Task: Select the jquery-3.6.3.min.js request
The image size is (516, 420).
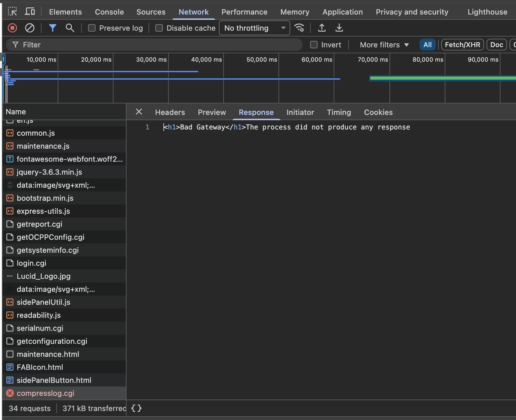Action: 64,172
